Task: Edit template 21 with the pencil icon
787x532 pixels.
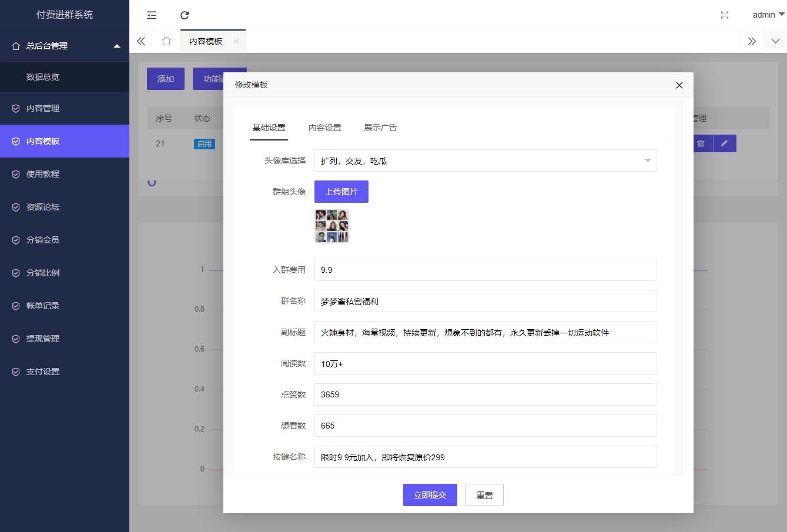Action: (x=725, y=143)
